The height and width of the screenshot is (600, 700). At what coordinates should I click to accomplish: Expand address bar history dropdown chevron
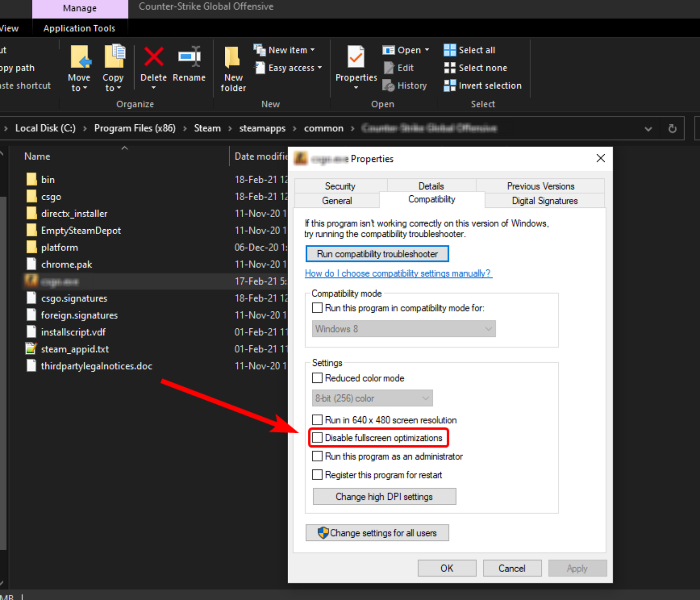tap(648, 129)
